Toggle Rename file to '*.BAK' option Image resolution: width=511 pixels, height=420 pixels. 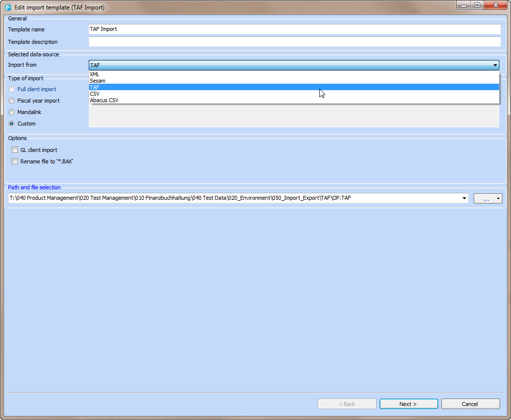14,161
